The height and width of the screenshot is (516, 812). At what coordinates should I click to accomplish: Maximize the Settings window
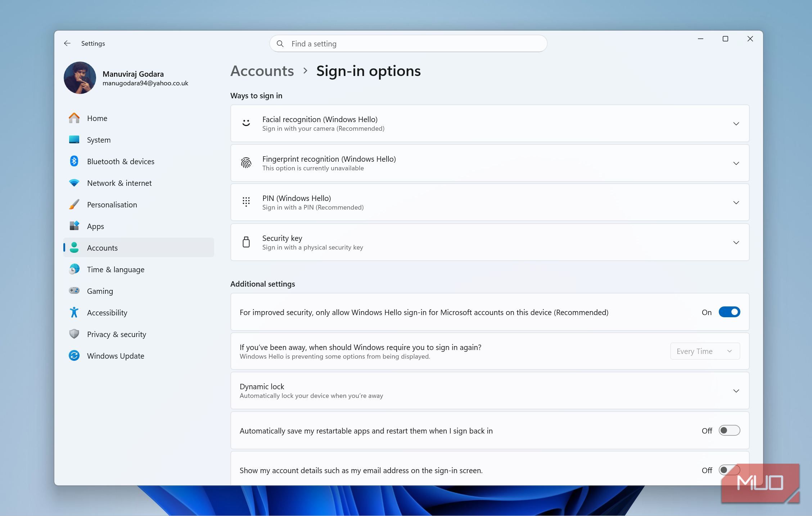click(725, 39)
